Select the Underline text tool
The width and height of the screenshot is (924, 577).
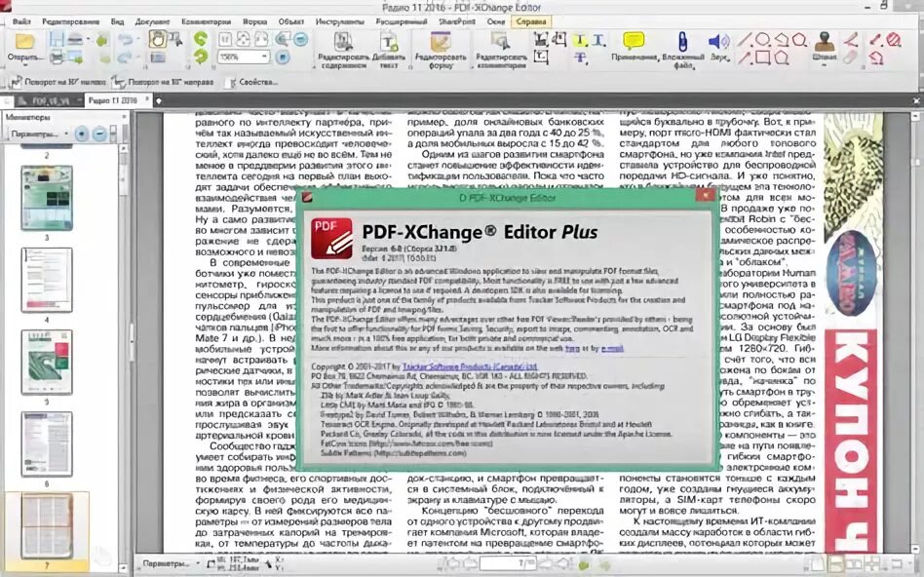point(599,40)
